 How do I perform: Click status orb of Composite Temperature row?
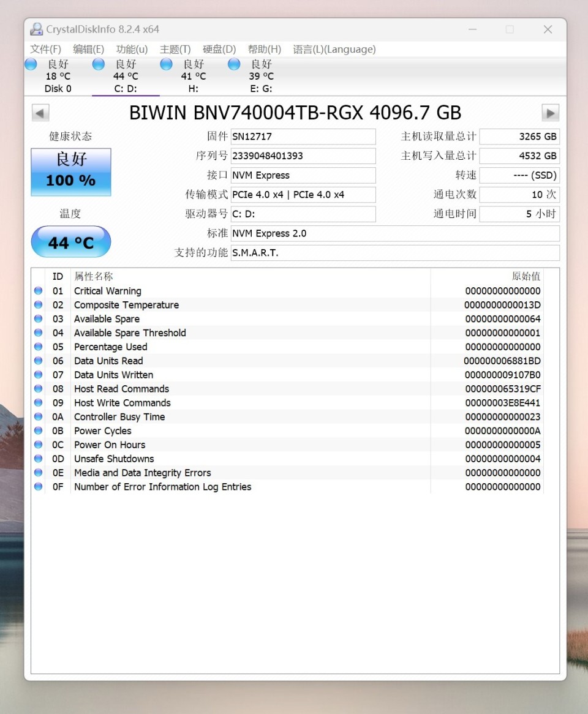(x=38, y=304)
